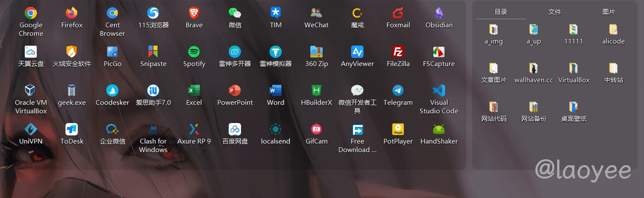Open Oracle VM VirtualBox shortcut
This screenshot has width=644, height=198.
pyautogui.click(x=31, y=91)
